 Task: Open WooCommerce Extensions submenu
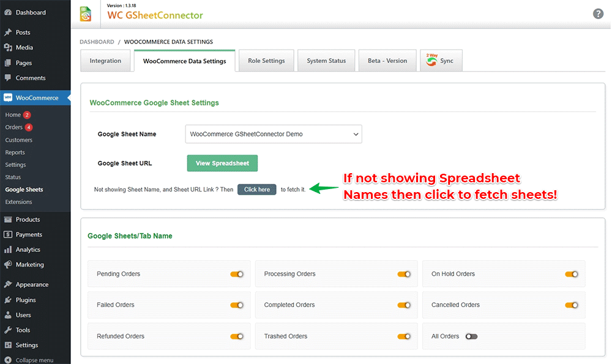tap(19, 202)
